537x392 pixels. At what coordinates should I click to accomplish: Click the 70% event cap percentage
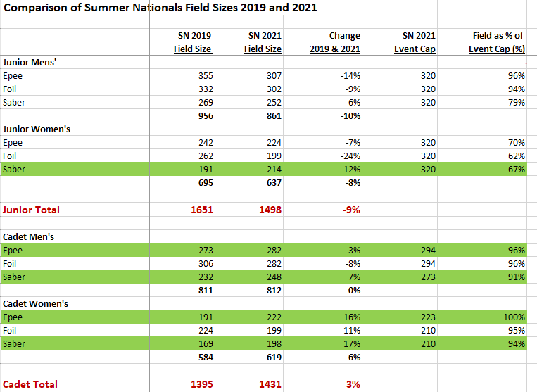[x=517, y=142]
